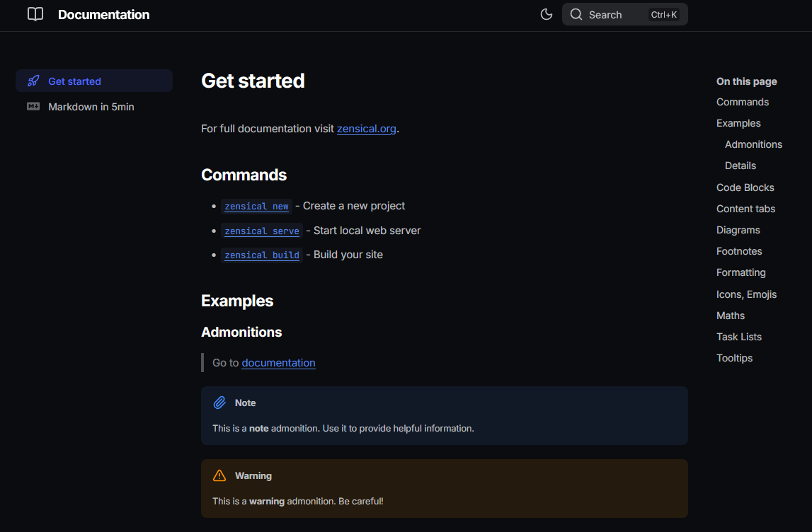The width and height of the screenshot is (812, 532).
Task: Click the book logo icon in header
Action: tap(35, 14)
